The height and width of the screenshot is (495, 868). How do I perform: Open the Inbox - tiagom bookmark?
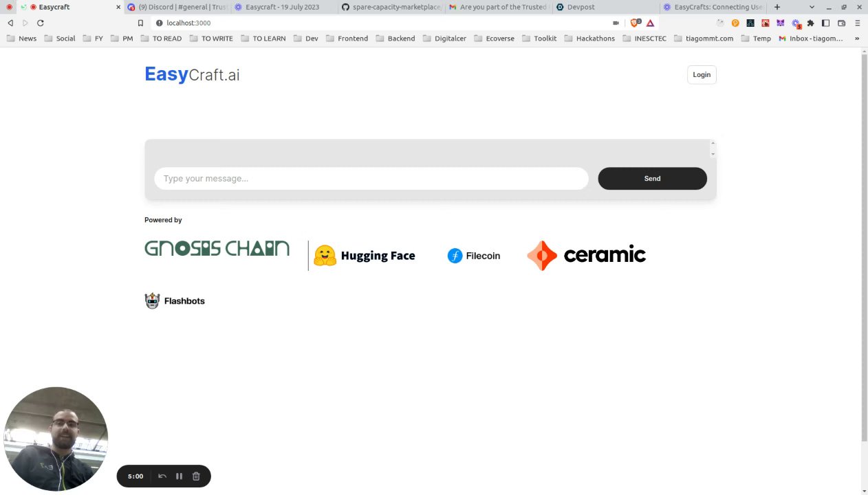click(811, 38)
